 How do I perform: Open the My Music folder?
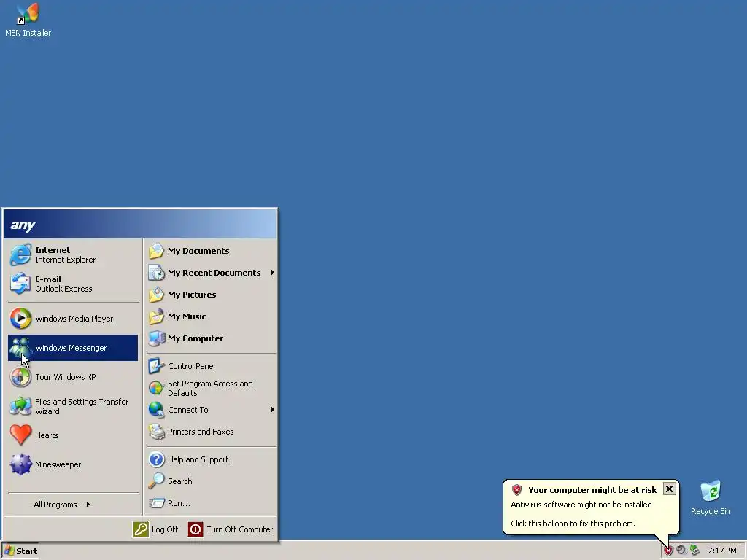212,316
